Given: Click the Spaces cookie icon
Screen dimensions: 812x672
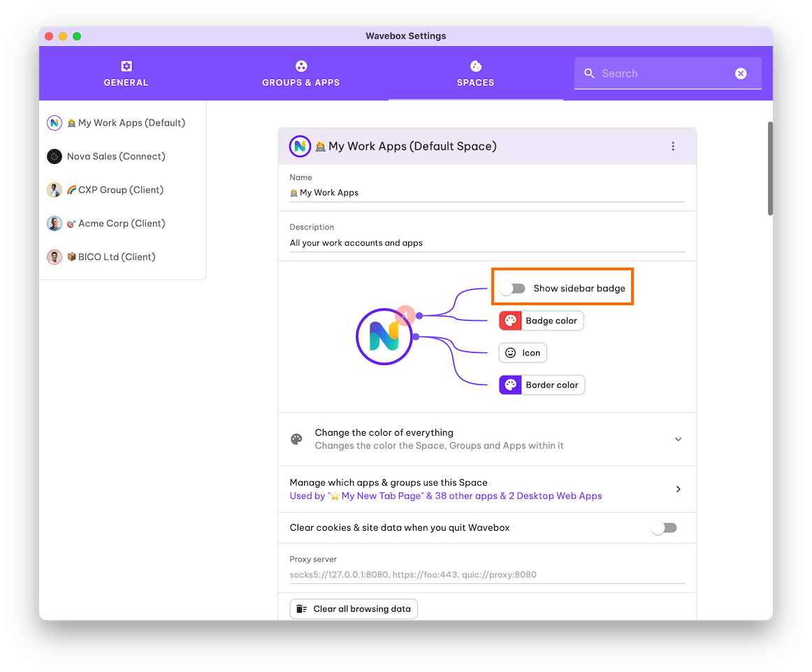Looking at the screenshot, I should (x=475, y=66).
